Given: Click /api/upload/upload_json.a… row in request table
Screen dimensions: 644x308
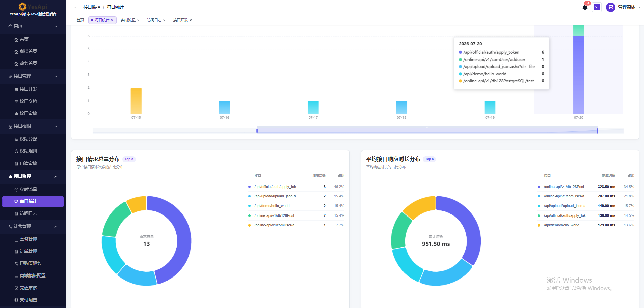Looking at the screenshot, I should pos(296,196).
